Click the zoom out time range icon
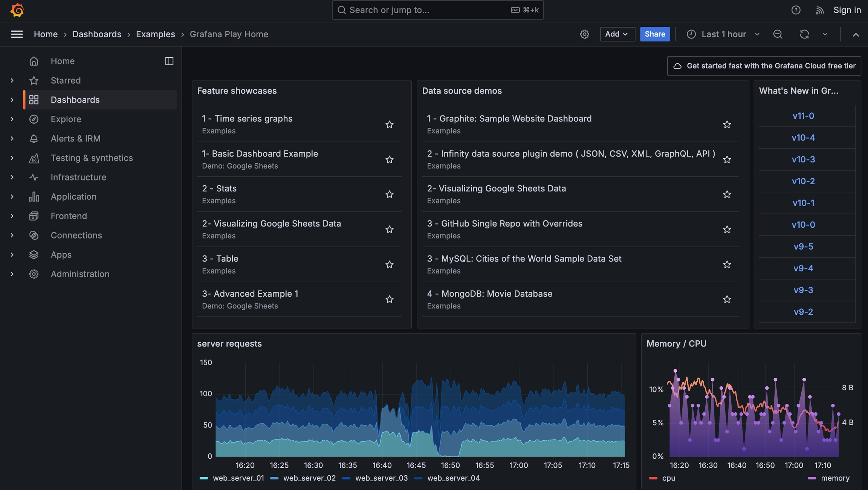 [x=778, y=34]
